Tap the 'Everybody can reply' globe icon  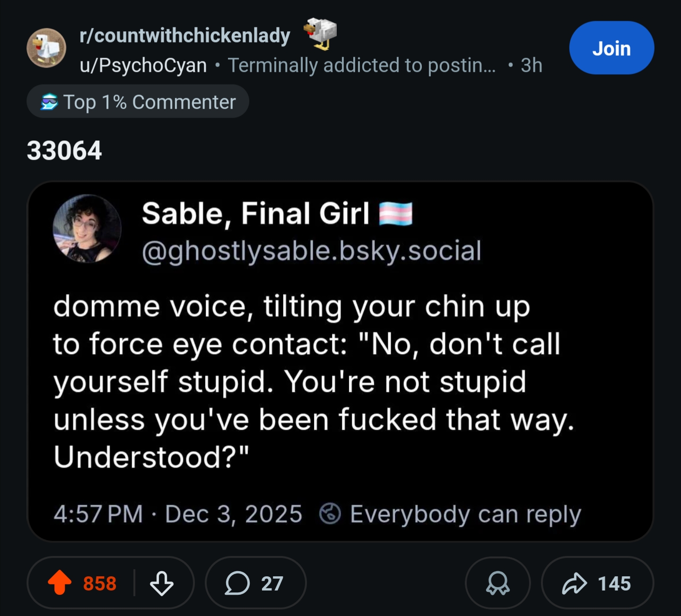[x=330, y=513]
